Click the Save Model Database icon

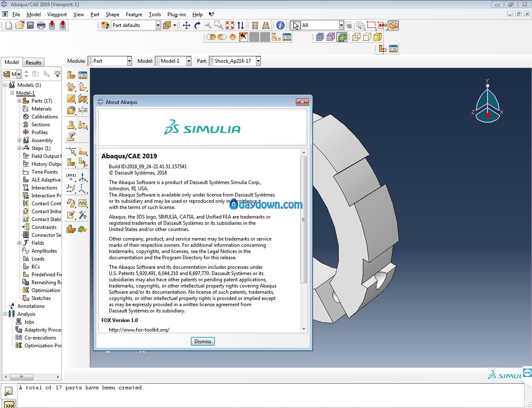30,25
